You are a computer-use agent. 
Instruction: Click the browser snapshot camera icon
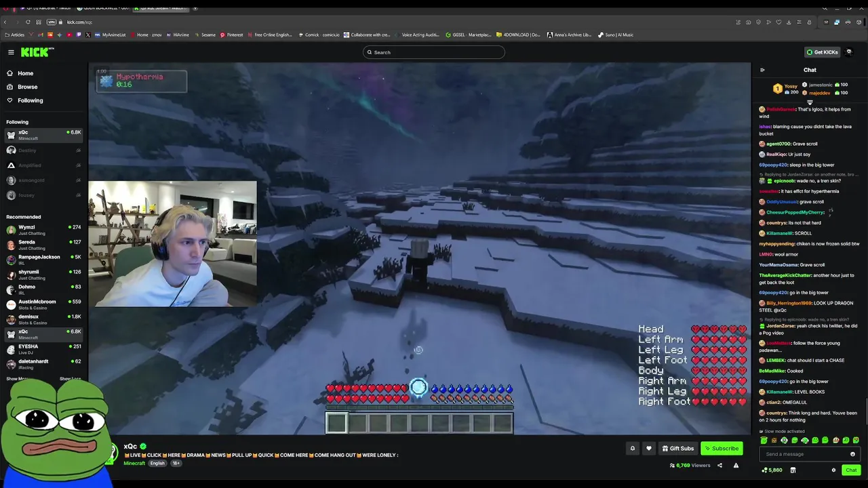tap(748, 22)
